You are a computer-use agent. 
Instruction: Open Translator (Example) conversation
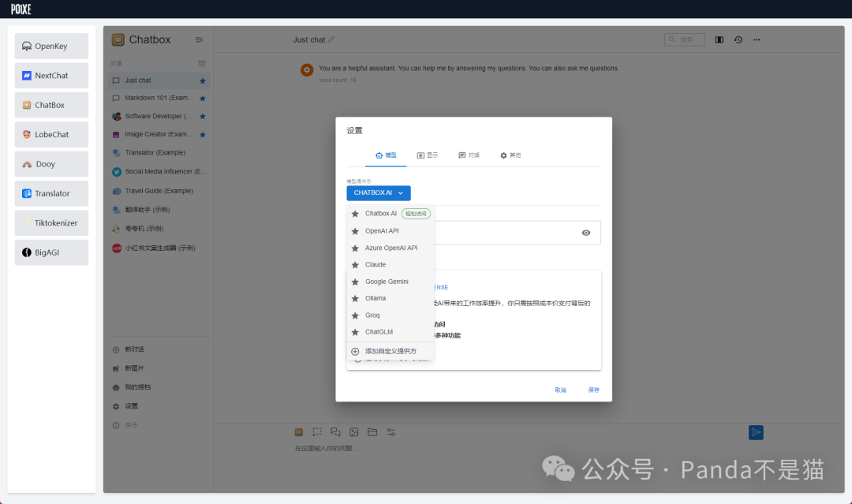(159, 152)
